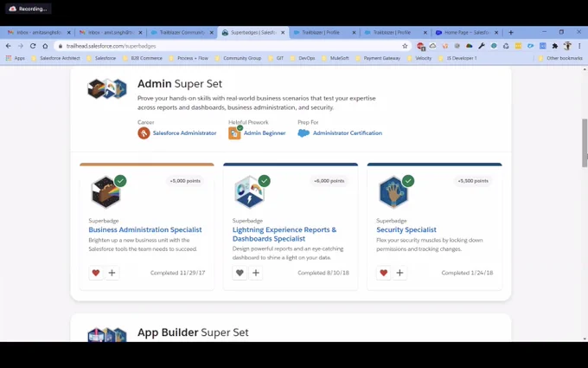The height and width of the screenshot is (368, 588).
Task: Add Lightning Experience Reports superbadge with plus
Action: pos(256,273)
